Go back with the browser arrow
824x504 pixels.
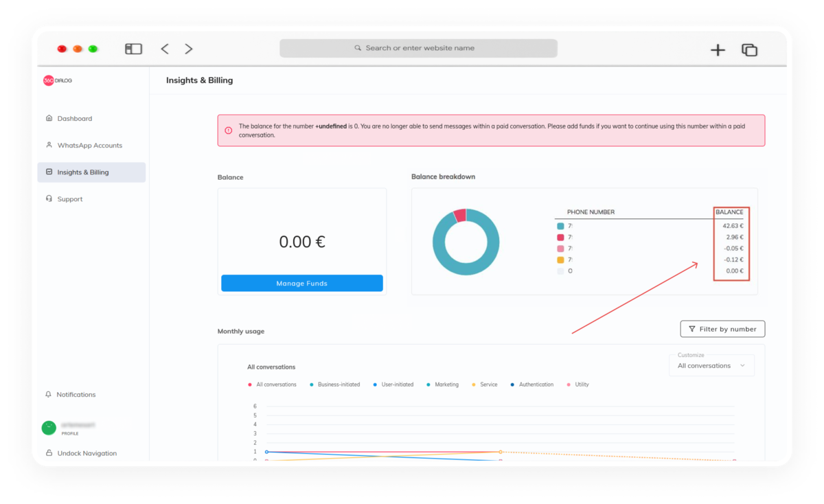(x=165, y=49)
